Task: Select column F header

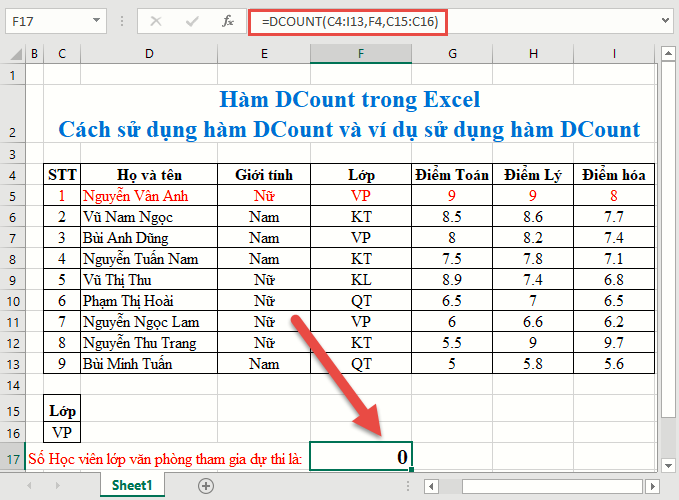Action: [361, 53]
